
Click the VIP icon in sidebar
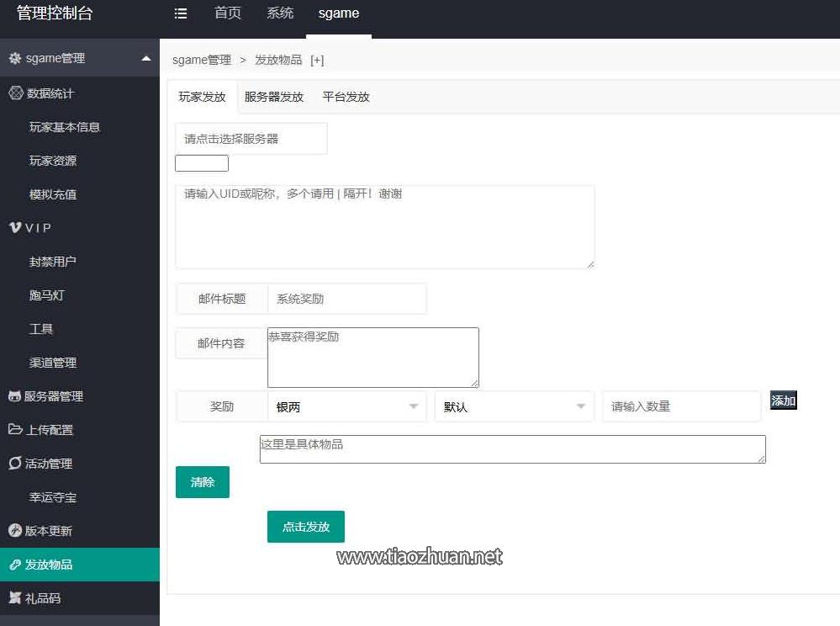pos(15,228)
